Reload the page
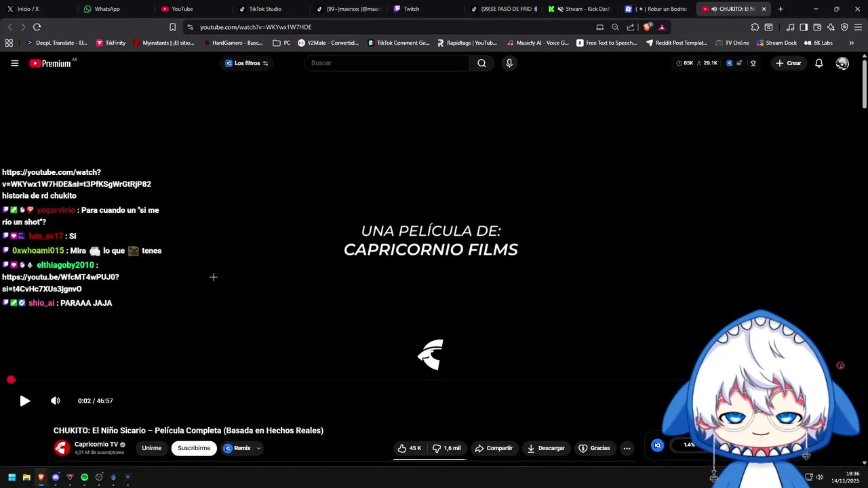 pyautogui.click(x=37, y=27)
